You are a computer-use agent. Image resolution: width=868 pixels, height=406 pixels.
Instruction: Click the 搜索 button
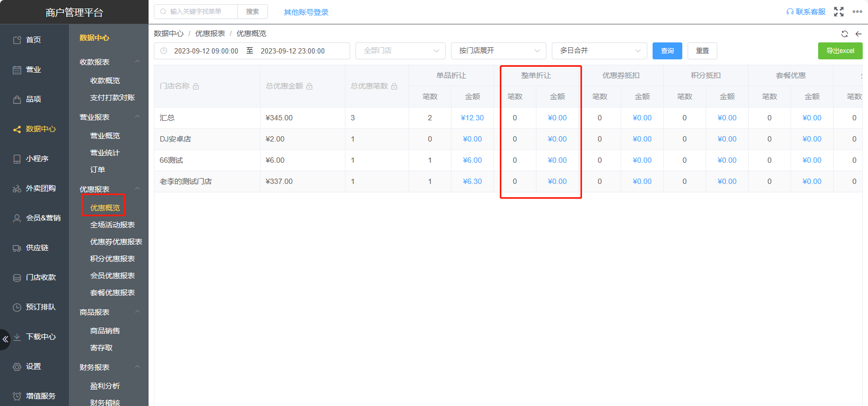(253, 12)
